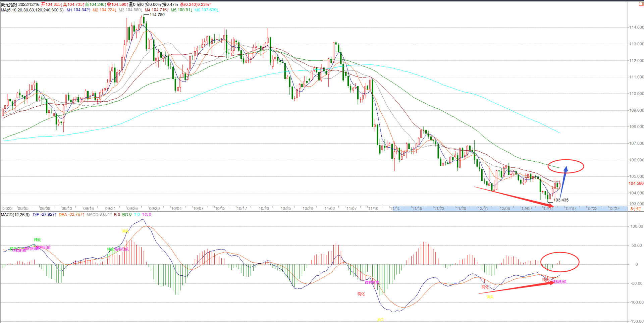Select the M1 moving average label
Viewport: 644px width, 323px height.
click(x=78, y=10)
